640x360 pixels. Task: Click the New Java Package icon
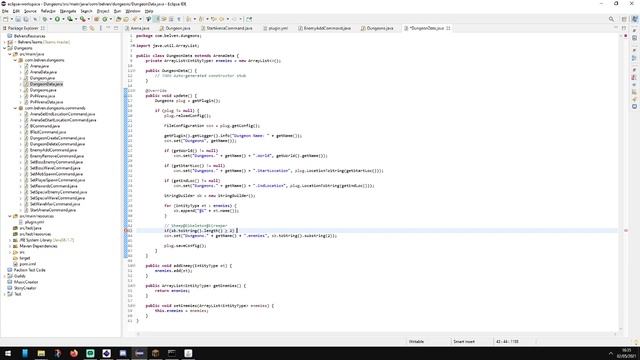point(96,19)
